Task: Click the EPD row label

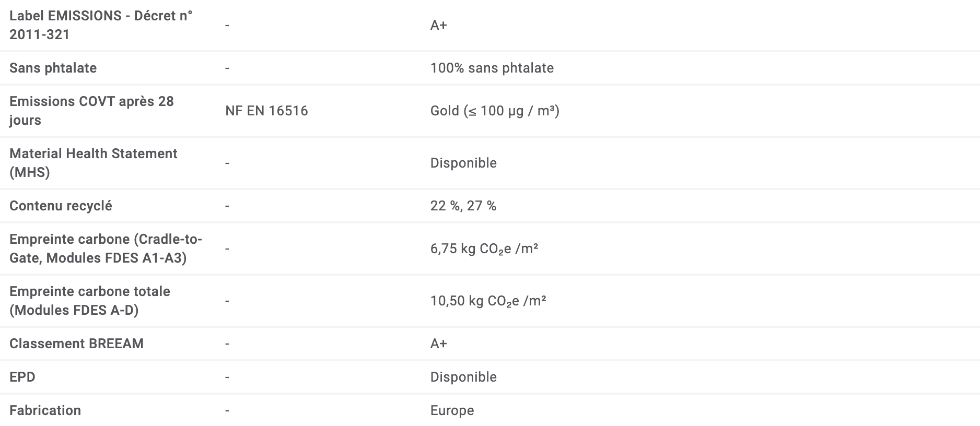Action: (22, 377)
